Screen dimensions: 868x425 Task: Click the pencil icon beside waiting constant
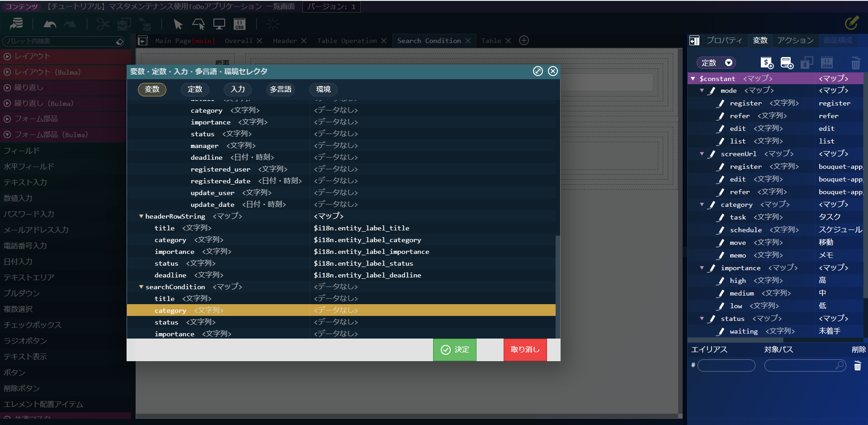point(721,332)
